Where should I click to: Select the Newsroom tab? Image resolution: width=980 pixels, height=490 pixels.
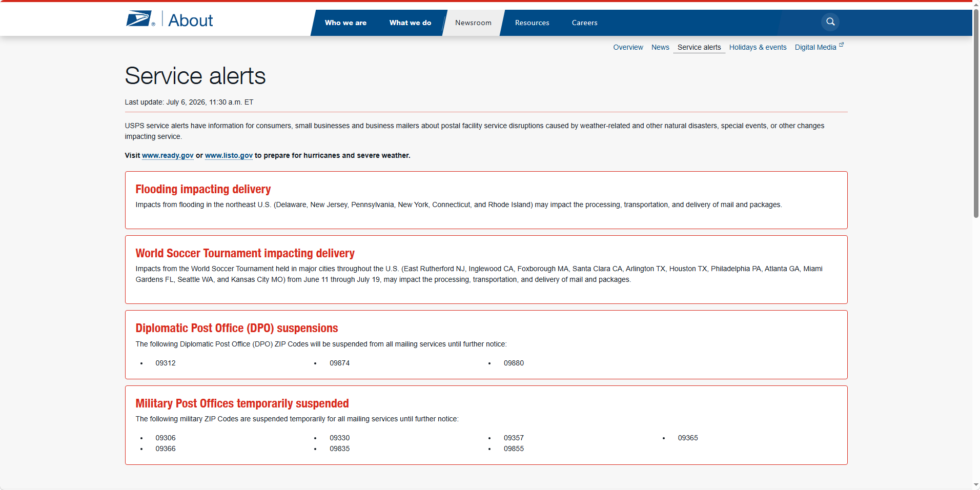473,23
